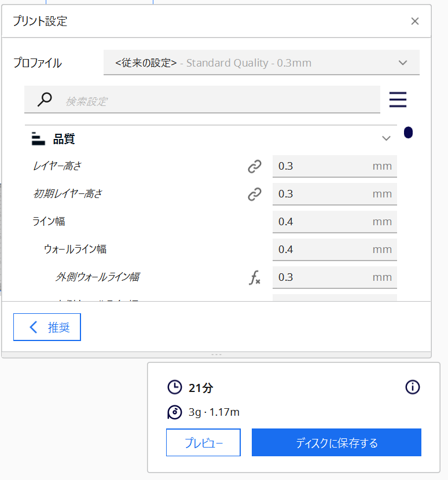The width and height of the screenshot is (448, 480).
Task: Edit the ライン幅 value field
Action: (x=335, y=222)
